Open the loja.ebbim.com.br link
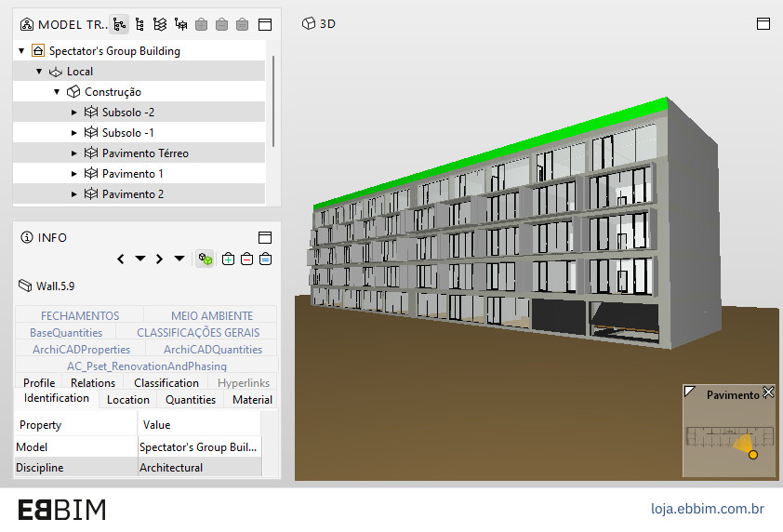Viewport: 783px width, 532px height. click(x=707, y=509)
